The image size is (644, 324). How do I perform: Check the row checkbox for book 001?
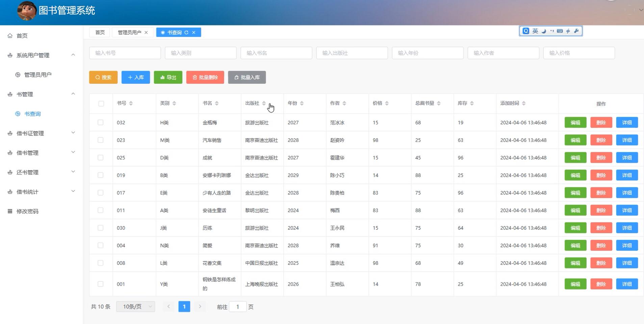pyautogui.click(x=100, y=284)
